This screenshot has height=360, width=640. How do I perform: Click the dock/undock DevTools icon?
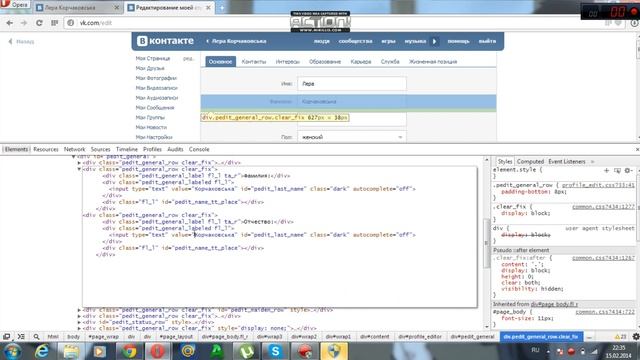point(7,337)
